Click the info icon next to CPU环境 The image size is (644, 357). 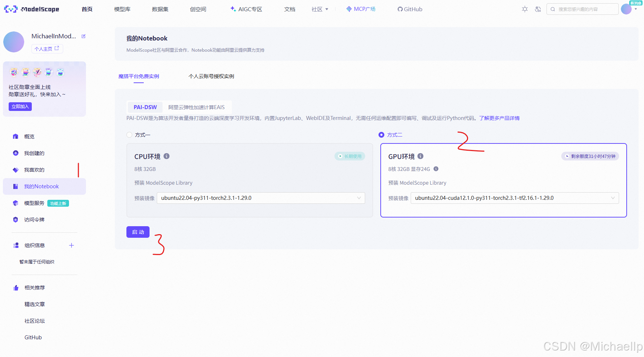(167, 156)
